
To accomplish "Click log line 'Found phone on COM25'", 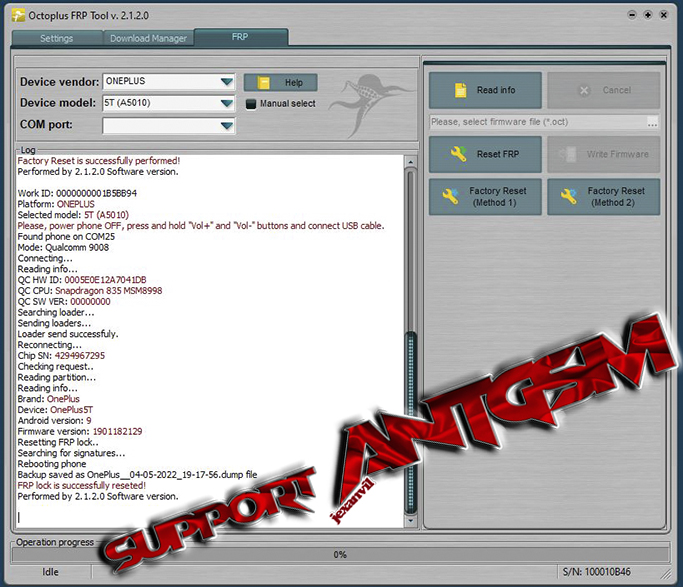I will pyautogui.click(x=66, y=236).
